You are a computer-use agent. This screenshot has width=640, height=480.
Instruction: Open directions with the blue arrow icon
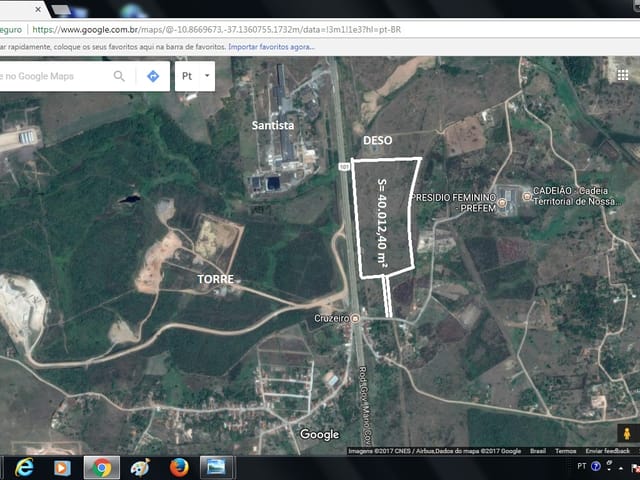point(153,76)
